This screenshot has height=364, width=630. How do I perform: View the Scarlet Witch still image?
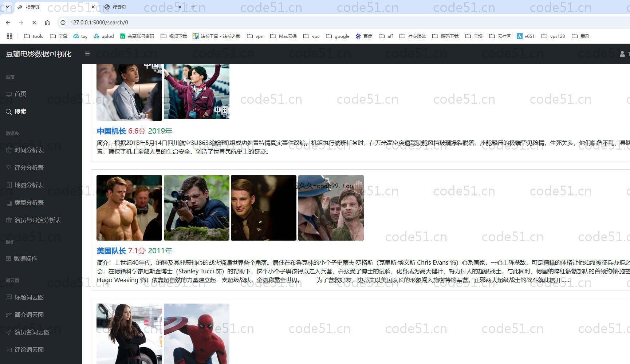[x=129, y=334]
